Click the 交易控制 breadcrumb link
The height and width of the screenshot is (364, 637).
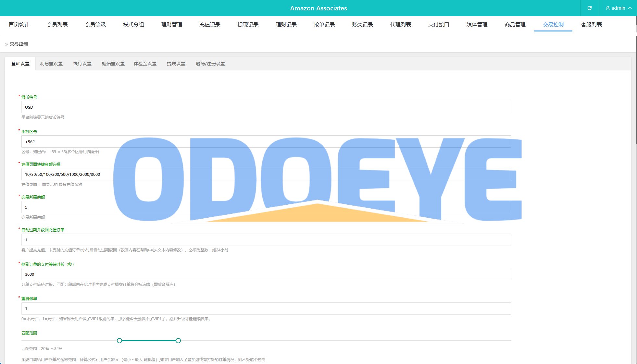tap(19, 44)
